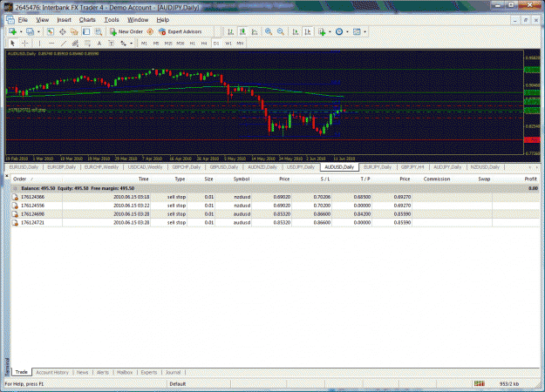The image size is (545, 392).
Task: Select the horizontal line tool
Action: tap(51, 44)
